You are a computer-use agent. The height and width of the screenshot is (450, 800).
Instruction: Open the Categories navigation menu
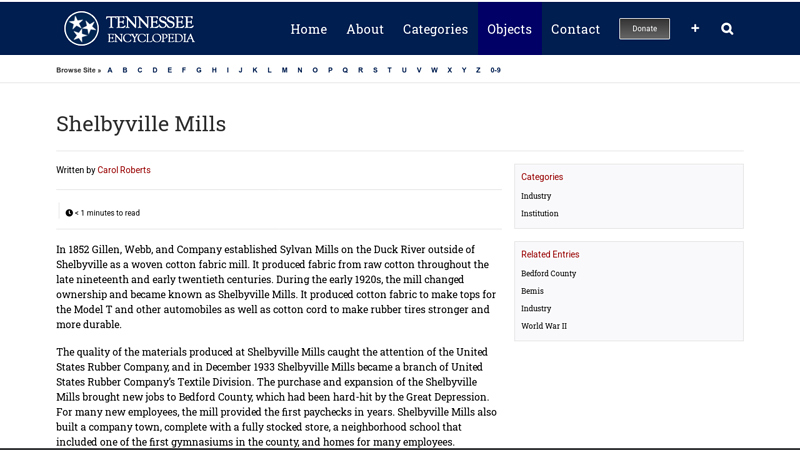click(435, 29)
